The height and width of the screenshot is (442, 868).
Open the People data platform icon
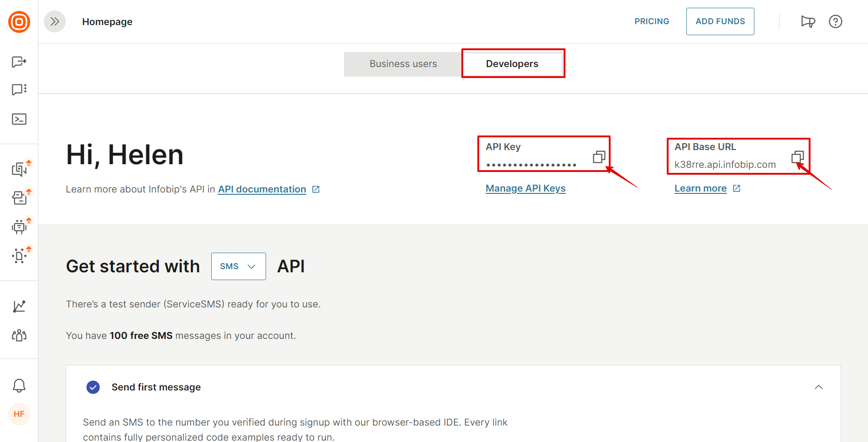(x=19, y=255)
